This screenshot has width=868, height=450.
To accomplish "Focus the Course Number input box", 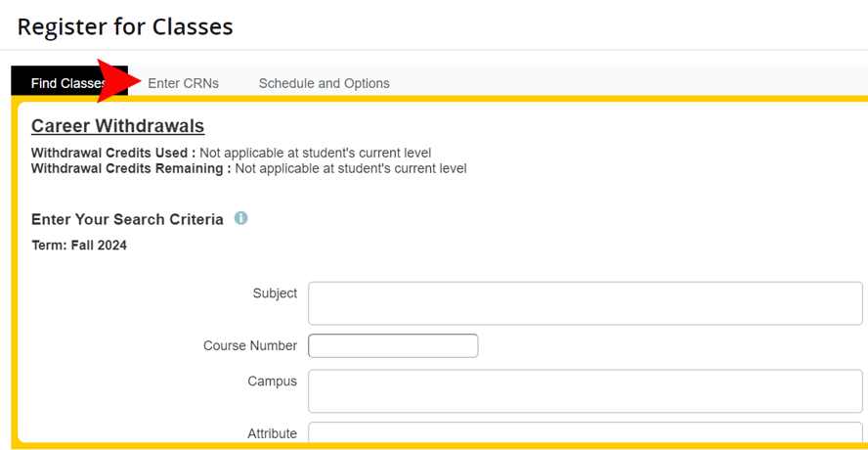I will [x=393, y=345].
